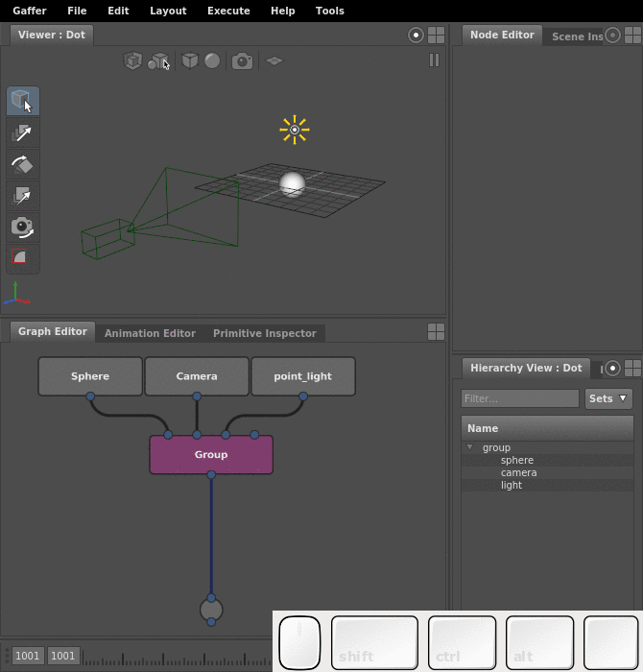The image size is (643, 672).
Task: Select the point_light node
Action: (303, 376)
